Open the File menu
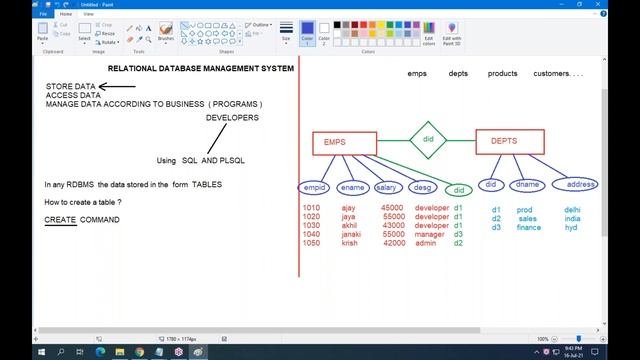 43,14
